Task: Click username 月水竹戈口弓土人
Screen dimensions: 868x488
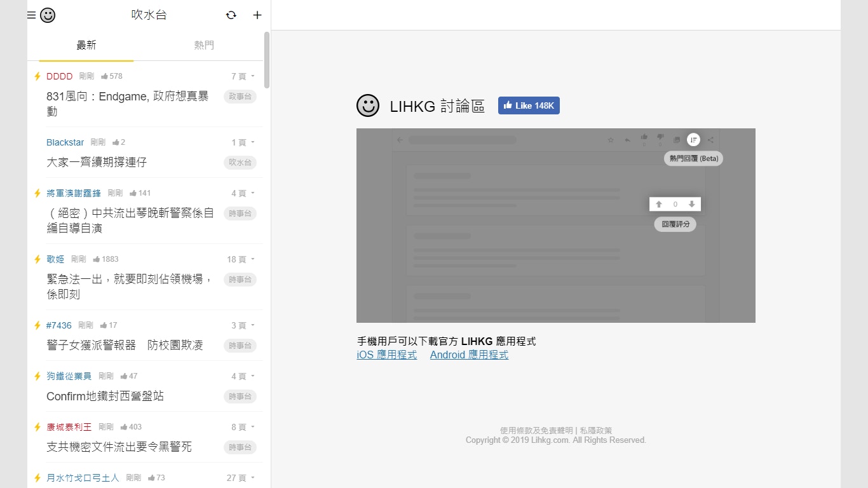Action: [83, 478]
